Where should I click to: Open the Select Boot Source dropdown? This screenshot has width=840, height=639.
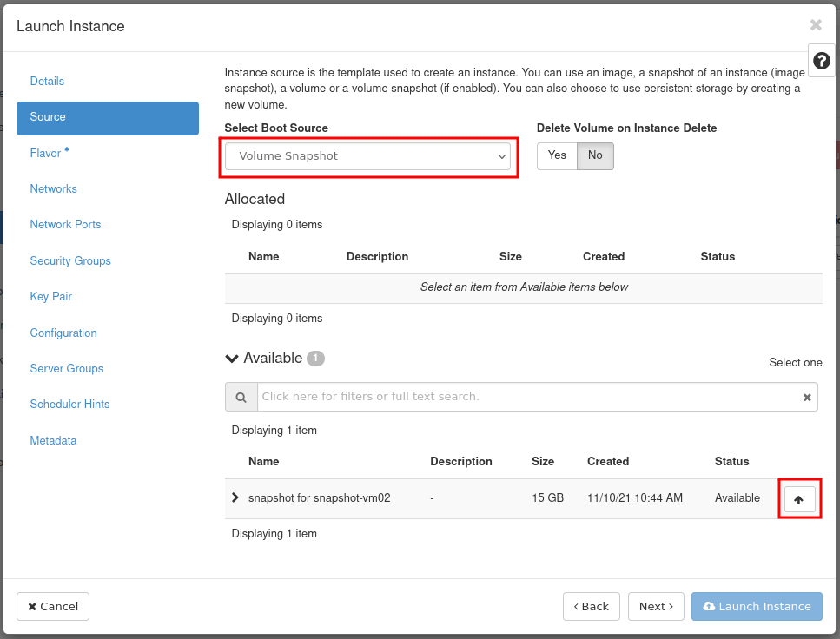[x=369, y=156]
